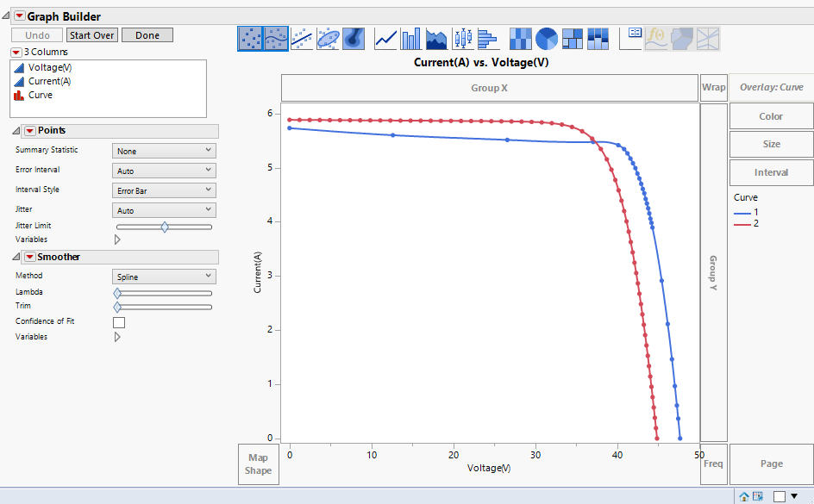Screen dimensions: 814x504
Task: Expand the Smoother Variables disclosure triangle
Action: click(x=117, y=336)
